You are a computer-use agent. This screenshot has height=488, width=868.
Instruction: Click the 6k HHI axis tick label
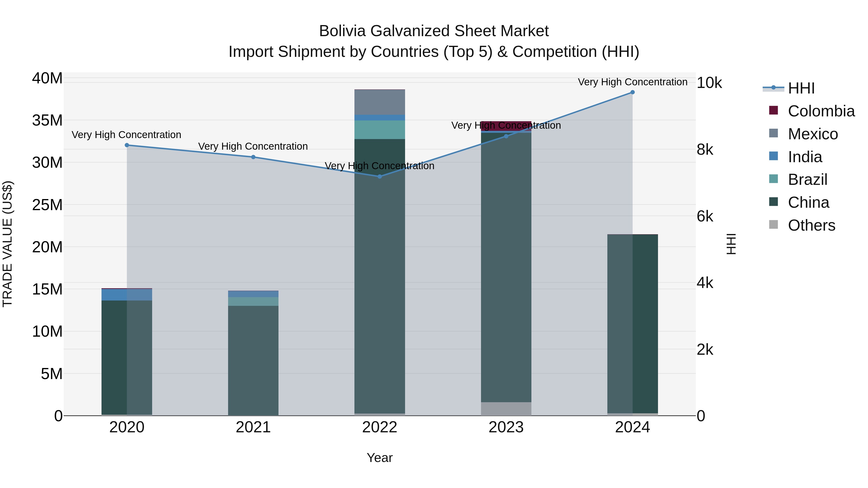[x=705, y=216]
